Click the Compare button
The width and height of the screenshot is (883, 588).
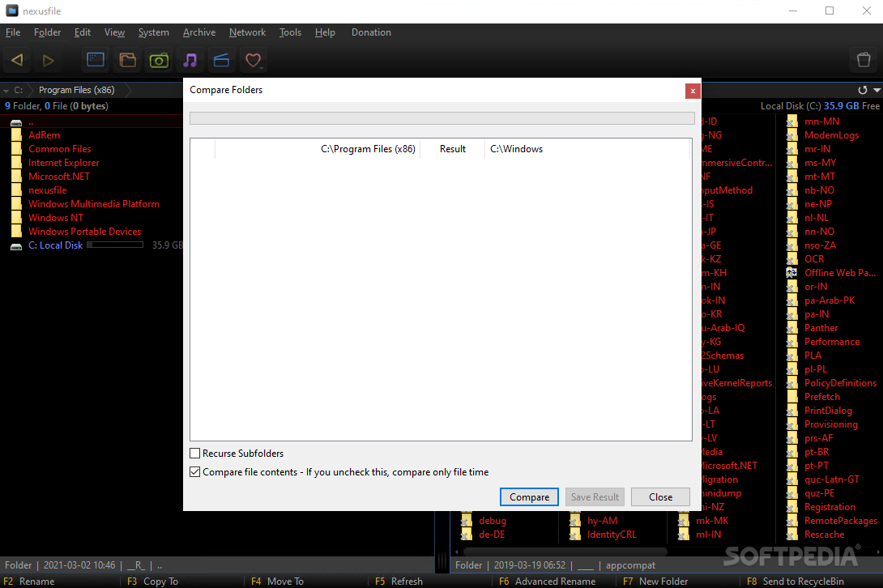pyautogui.click(x=529, y=496)
